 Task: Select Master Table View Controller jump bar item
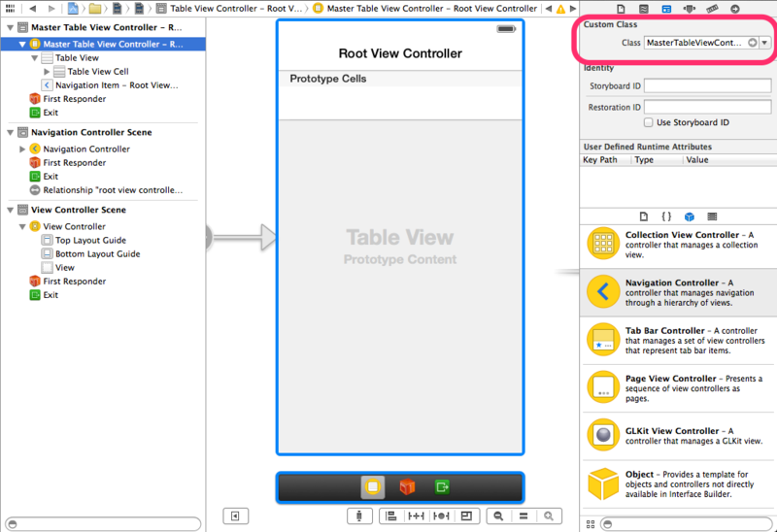(424, 9)
